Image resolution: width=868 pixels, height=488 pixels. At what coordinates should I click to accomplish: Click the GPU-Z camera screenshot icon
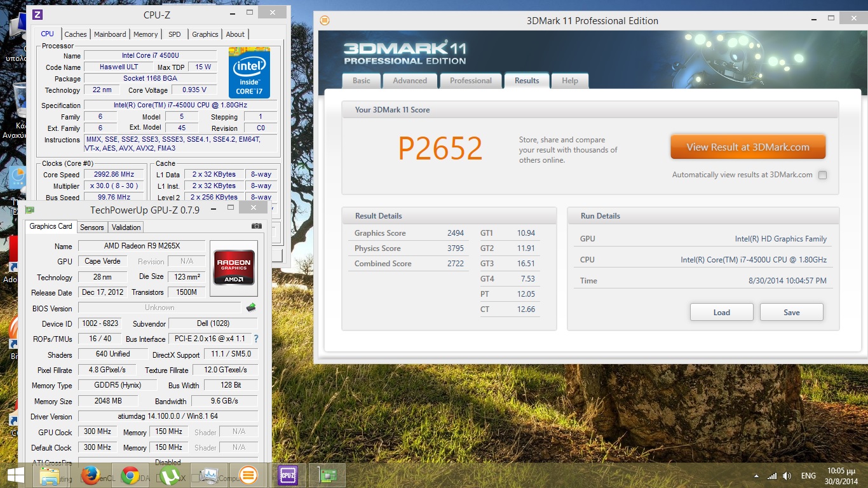point(256,226)
